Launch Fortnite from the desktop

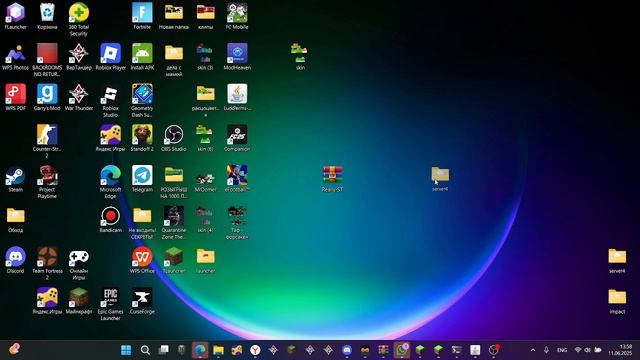[142, 16]
